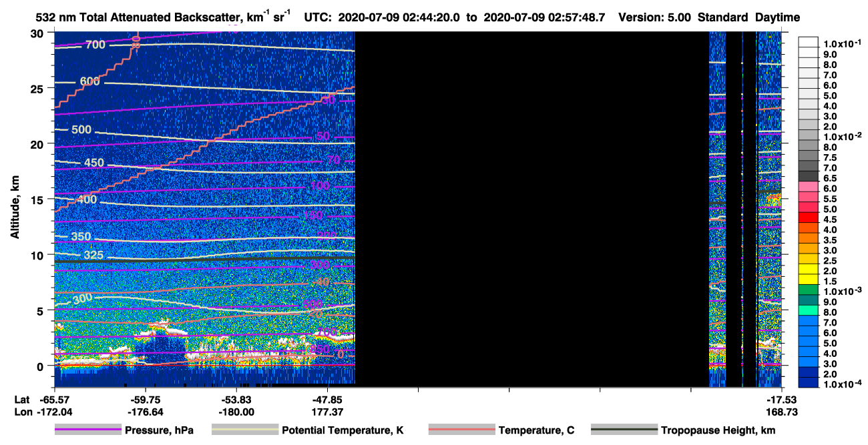The width and height of the screenshot is (868, 445).
Task: Click the color bar label '7.5'
Action: (831, 157)
